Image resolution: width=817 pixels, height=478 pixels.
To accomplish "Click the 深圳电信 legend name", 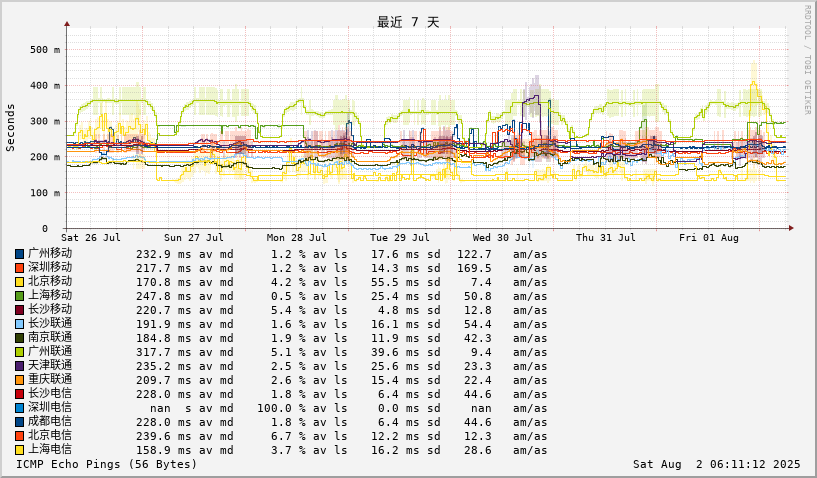I will coord(50,408).
